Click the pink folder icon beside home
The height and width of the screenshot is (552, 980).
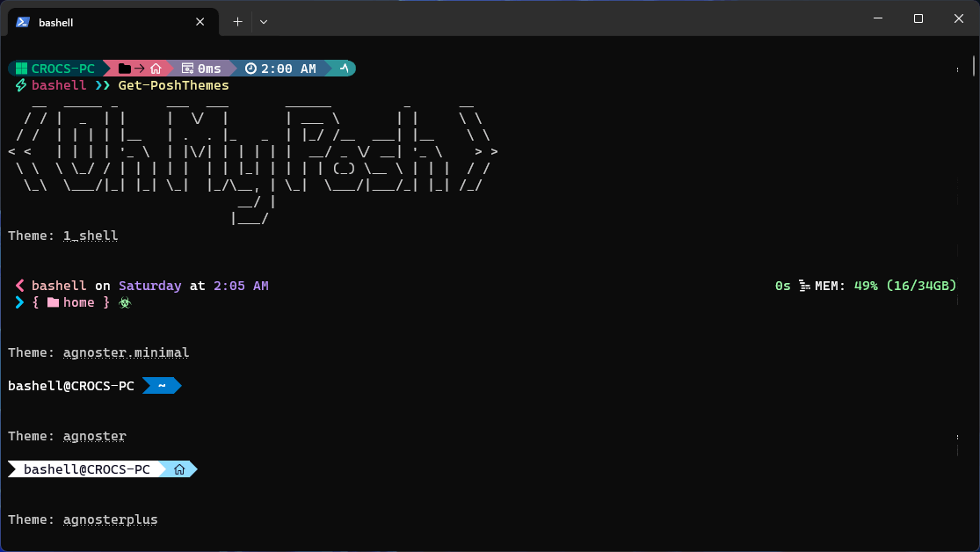53,302
